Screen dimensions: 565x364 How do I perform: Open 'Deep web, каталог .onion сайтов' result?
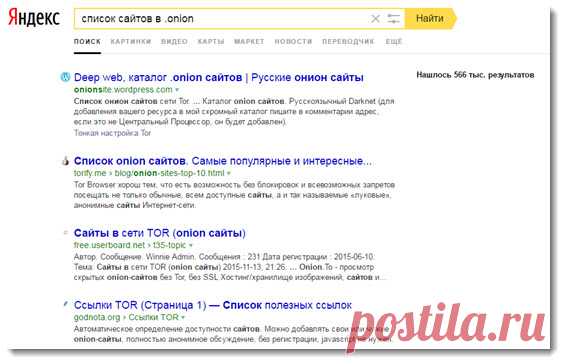click(218, 77)
